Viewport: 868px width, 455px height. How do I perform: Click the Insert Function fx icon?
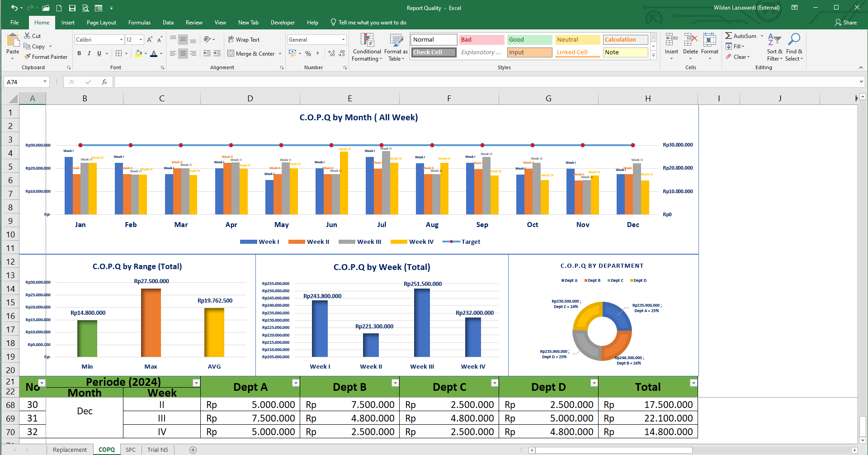pos(104,82)
